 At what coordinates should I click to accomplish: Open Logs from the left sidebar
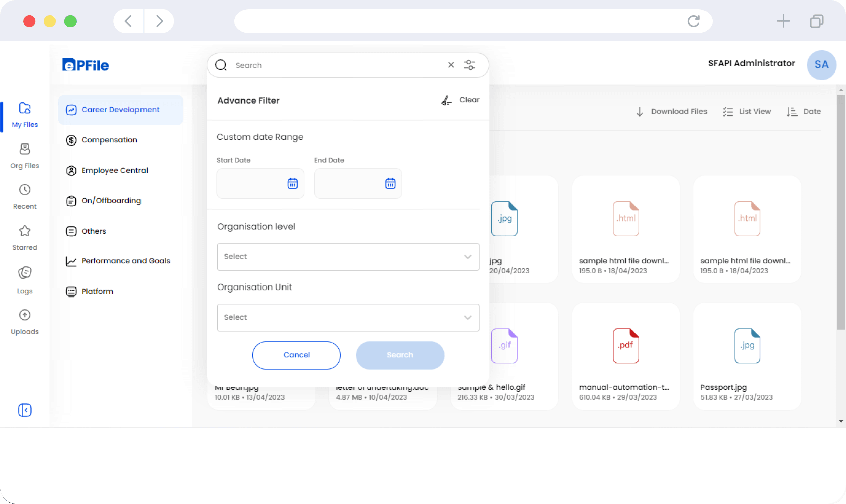pyautogui.click(x=25, y=279)
